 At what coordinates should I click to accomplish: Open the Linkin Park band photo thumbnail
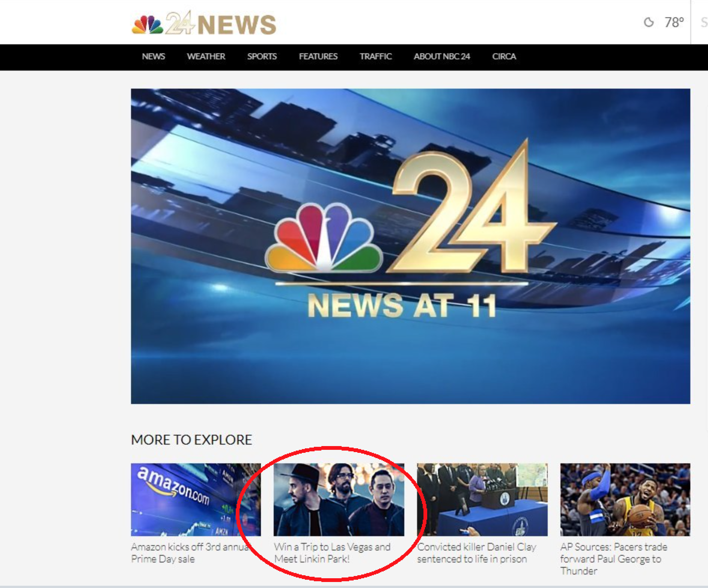[339, 499]
